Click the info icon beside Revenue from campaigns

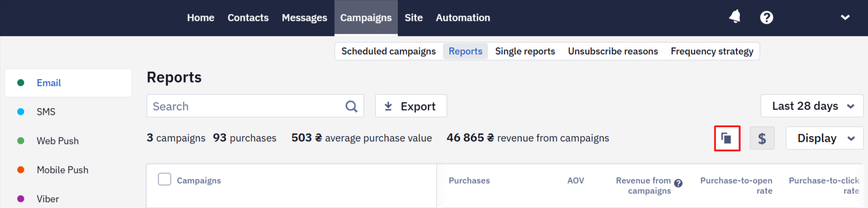pos(678,183)
